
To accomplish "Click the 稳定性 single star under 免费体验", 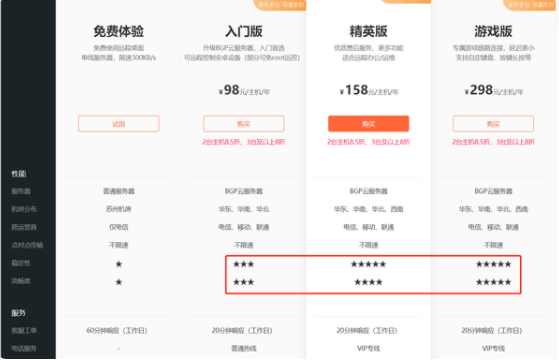I will 119,264.
